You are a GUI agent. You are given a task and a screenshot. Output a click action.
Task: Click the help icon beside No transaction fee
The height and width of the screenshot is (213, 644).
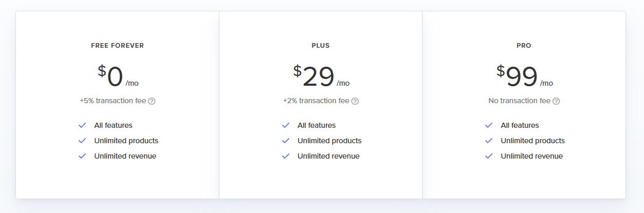tap(556, 101)
